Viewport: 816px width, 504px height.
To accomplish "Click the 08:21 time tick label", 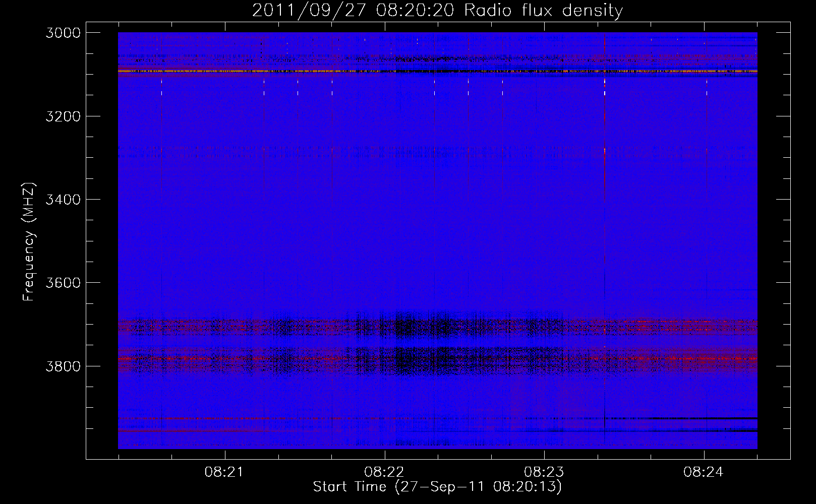I will pyautogui.click(x=224, y=472).
